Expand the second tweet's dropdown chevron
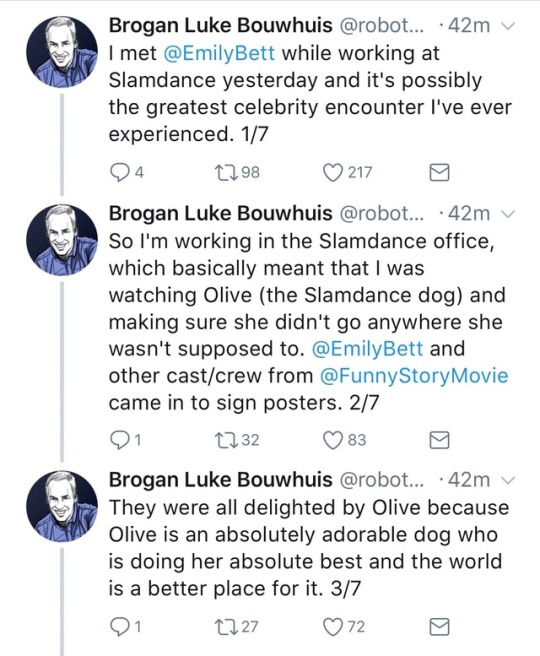540x656 pixels. (508, 214)
